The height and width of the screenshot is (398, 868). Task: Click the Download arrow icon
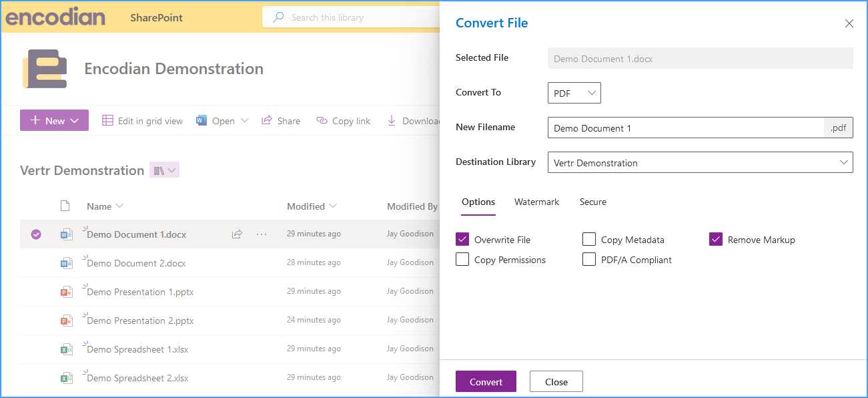[392, 120]
